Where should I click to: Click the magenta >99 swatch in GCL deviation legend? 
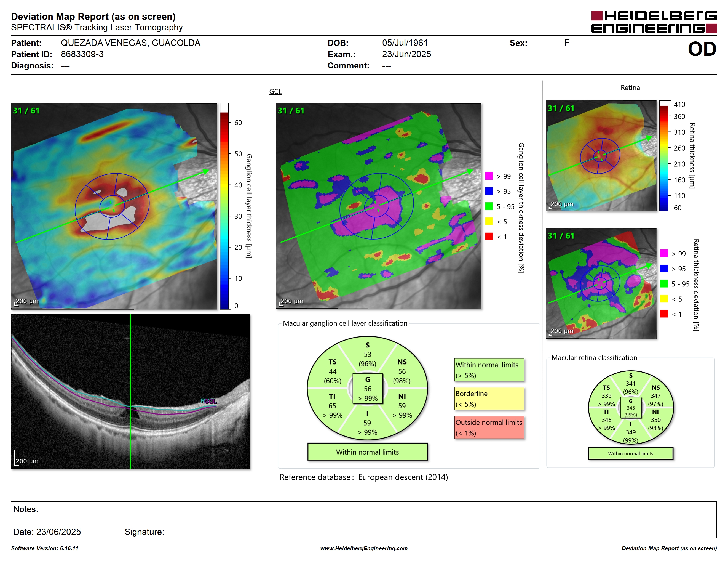[x=489, y=176]
